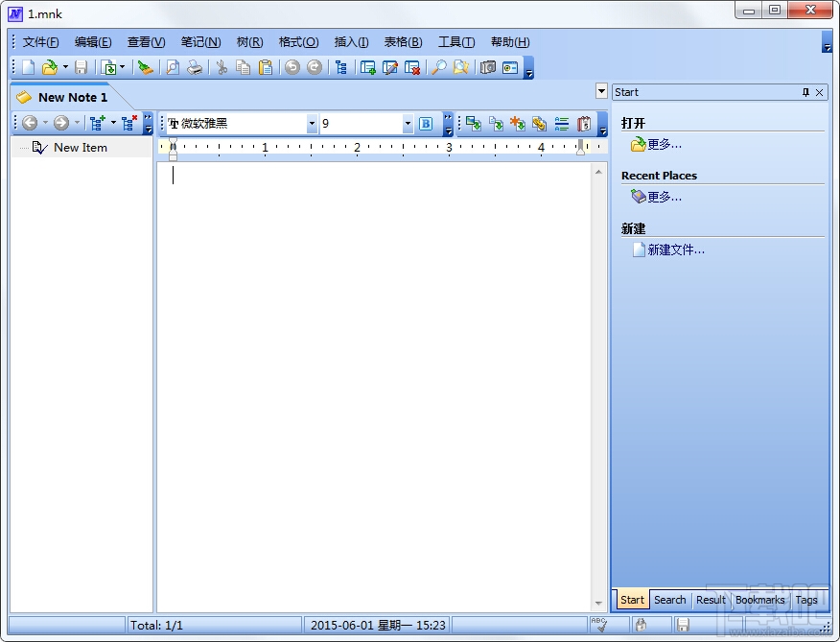Click the green brush clear-format icon

[x=145, y=67]
